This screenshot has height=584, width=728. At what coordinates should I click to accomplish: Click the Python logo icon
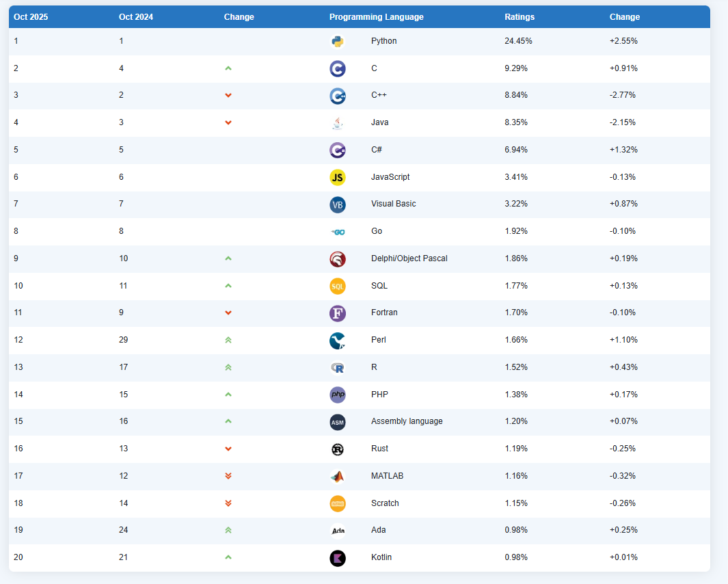337,41
